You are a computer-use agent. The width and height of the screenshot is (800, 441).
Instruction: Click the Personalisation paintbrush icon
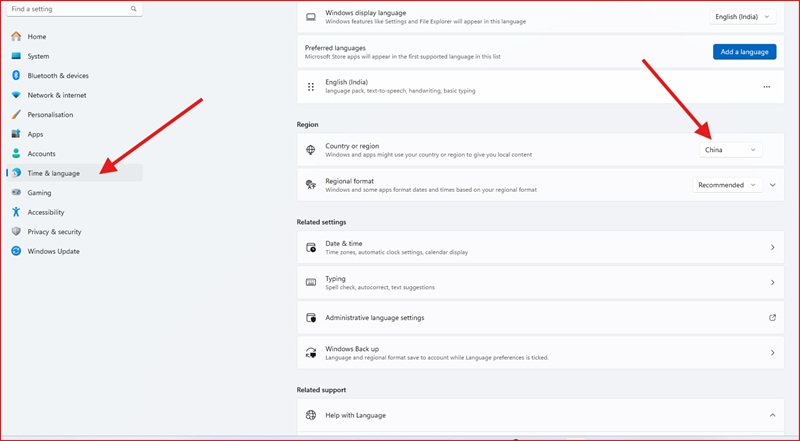pyautogui.click(x=16, y=114)
